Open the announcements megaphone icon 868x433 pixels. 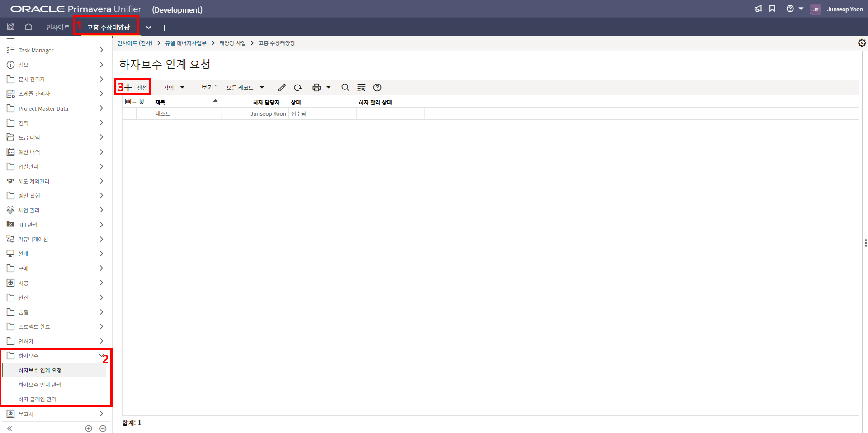tap(758, 9)
